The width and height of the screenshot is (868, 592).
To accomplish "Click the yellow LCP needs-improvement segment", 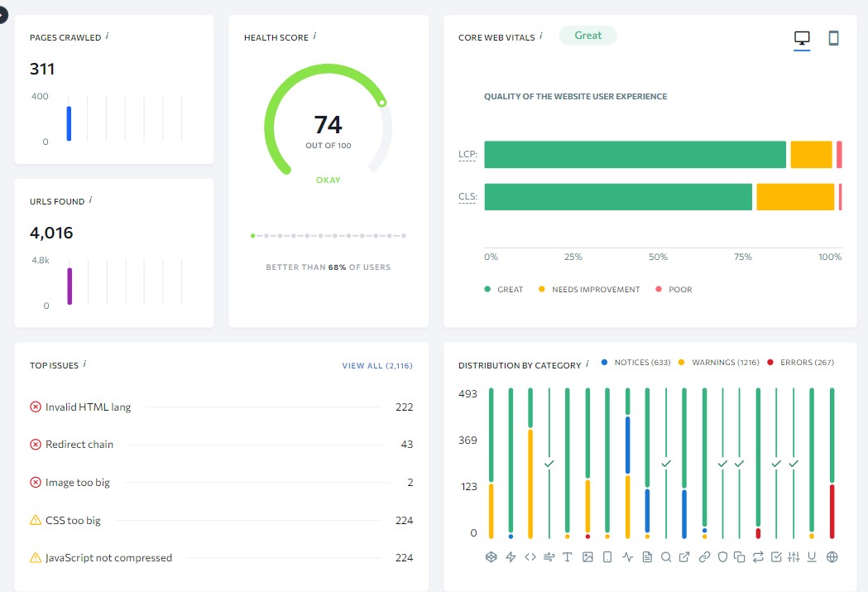I will tap(811, 155).
